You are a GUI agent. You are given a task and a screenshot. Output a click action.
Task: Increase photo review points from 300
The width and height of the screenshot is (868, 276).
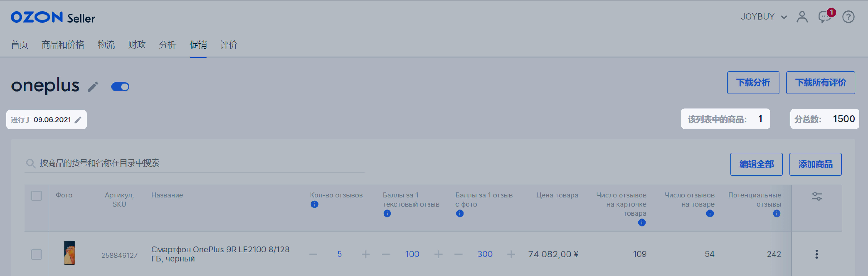pyautogui.click(x=511, y=254)
